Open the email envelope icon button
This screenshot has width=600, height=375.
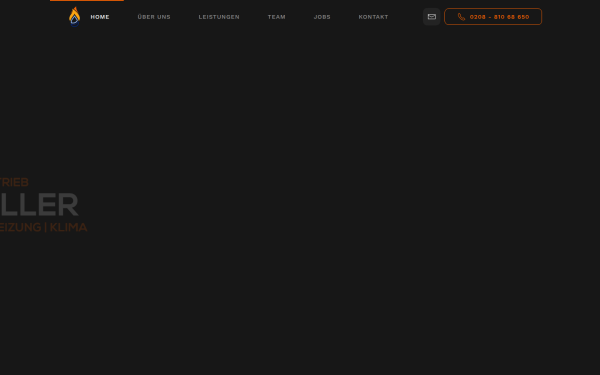point(432,17)
